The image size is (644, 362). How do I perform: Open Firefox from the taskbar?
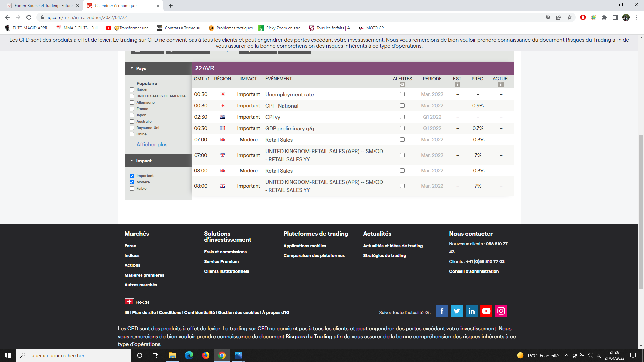(x=205, y=355)
